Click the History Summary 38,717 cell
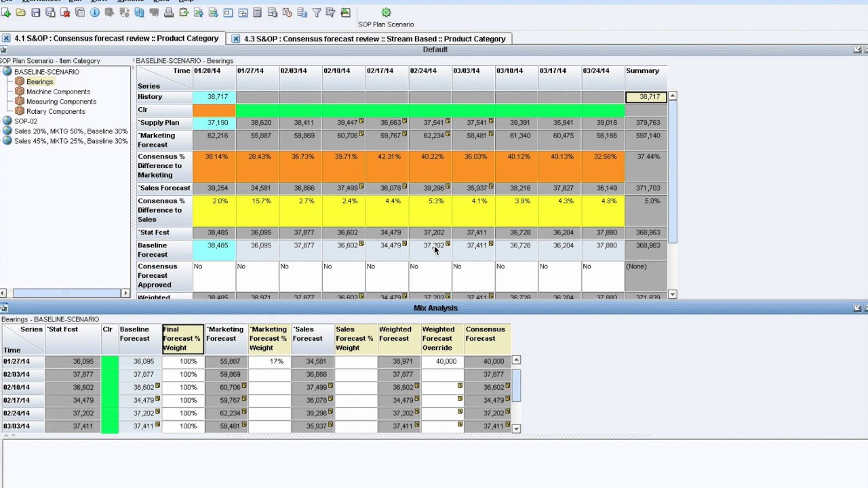868x488 pixels. tap(646, 97)
